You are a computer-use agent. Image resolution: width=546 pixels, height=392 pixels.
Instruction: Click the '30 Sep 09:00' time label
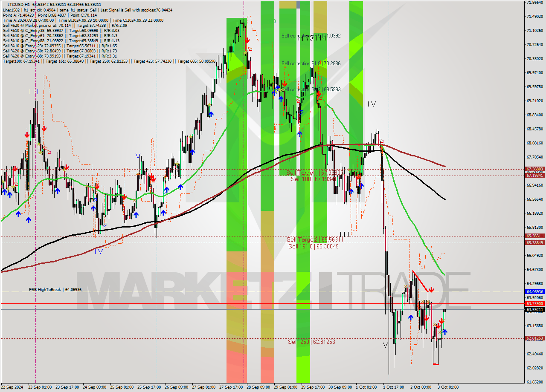click(x=340, y=387)
